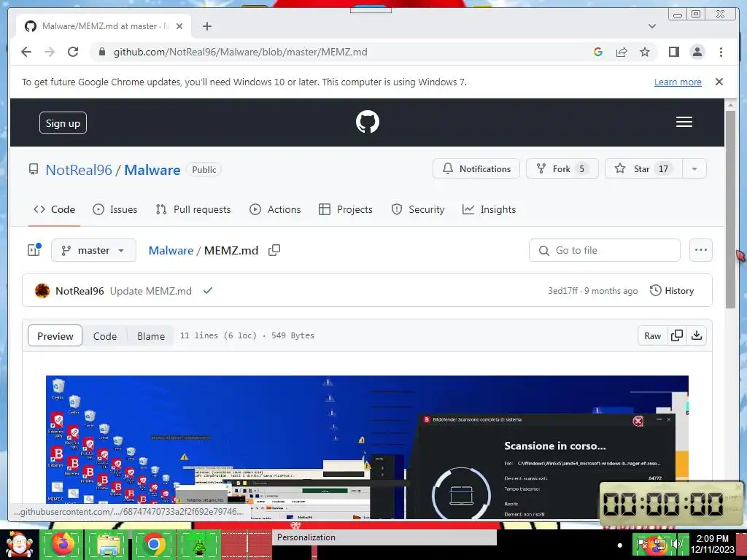This screenshot has width=747, height=560.
Task: Click the Chrome forward arrow
Action: pos(50,52)
